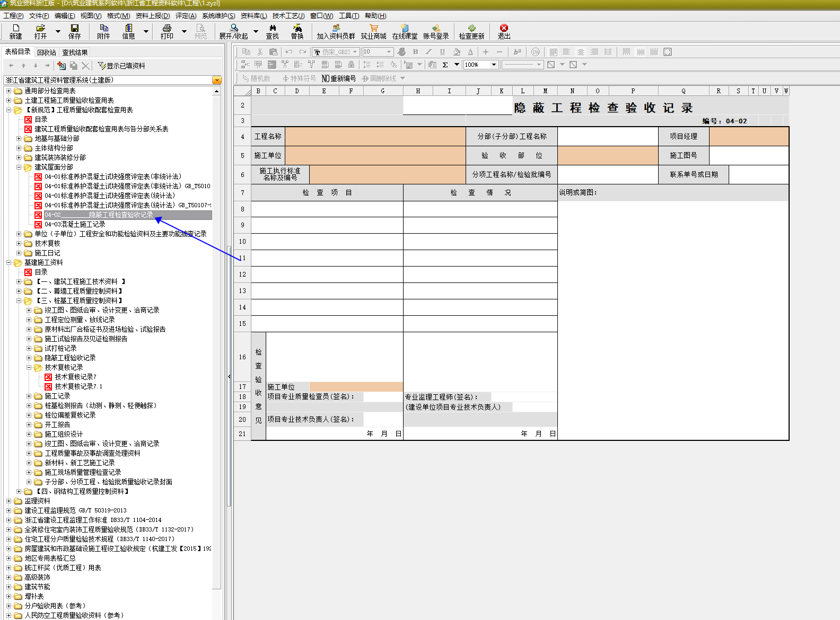Click the NO重新编号 button
The image size is (840, 620).
[339, 78]
